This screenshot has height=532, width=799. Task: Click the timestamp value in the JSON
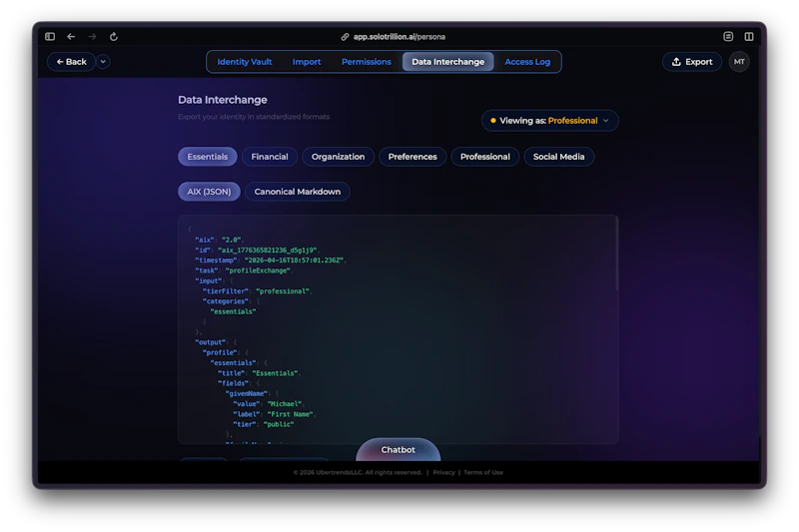click(x=294, y=261)
